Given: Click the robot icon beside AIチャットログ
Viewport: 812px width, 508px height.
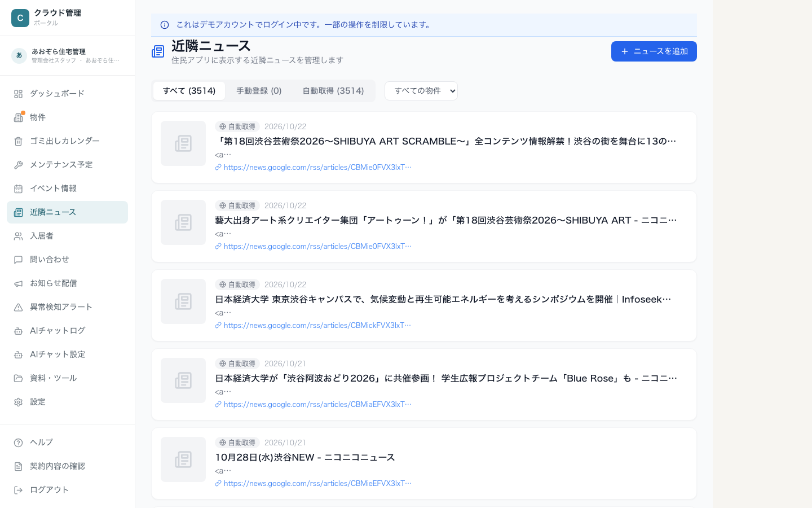Looking at the screenshot, I should pos(18,331).
